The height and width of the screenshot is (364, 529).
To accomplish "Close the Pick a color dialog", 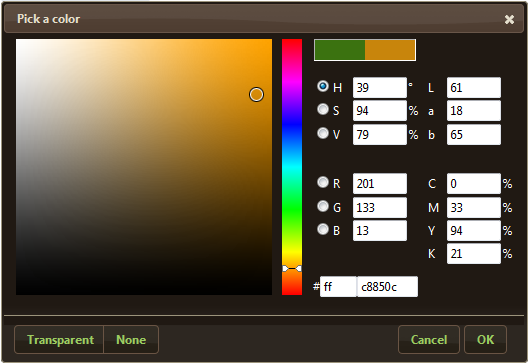I will pyautogui.click(x=509, y=20).
